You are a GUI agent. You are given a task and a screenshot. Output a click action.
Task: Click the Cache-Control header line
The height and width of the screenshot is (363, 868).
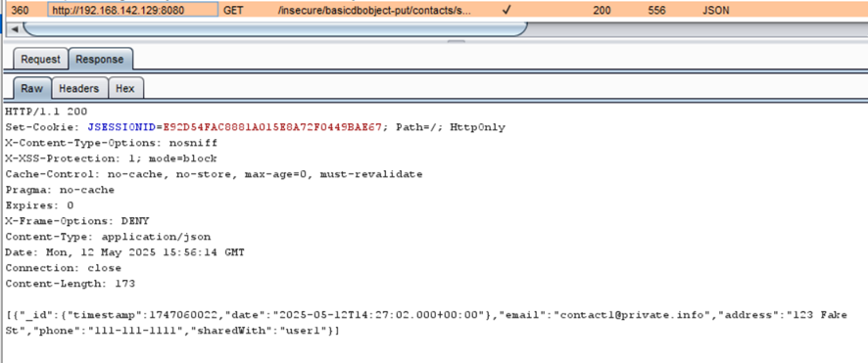214,174
